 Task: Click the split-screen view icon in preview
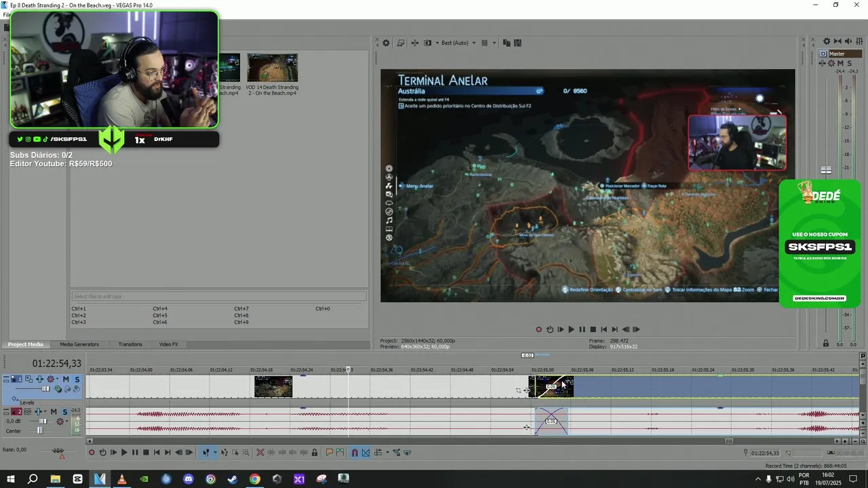coord(427,43)
